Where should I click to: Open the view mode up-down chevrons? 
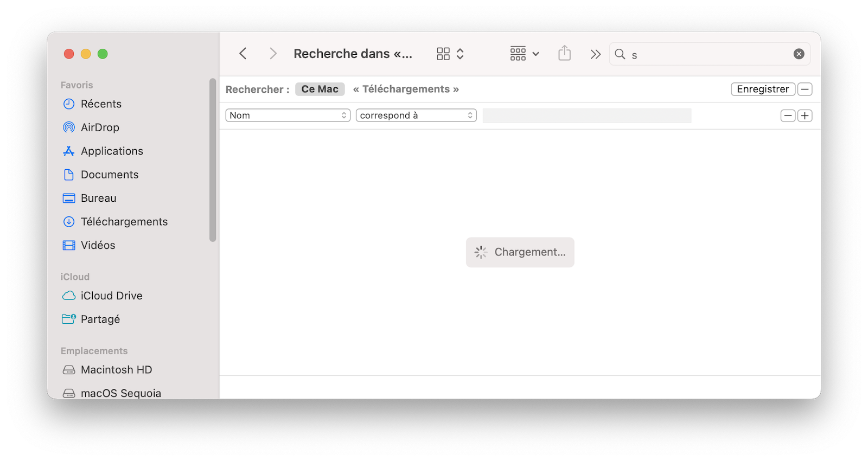click(x=460, y=54)
